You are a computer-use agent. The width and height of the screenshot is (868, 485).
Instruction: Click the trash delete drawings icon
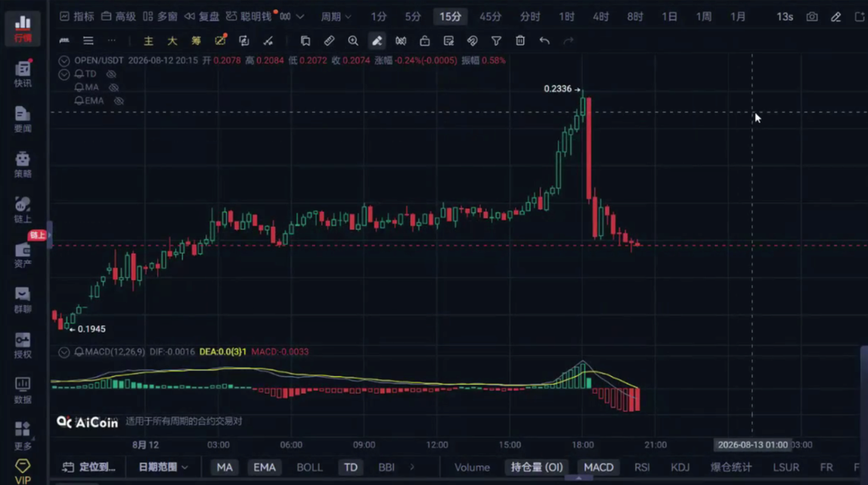click(x=520, y=41)
